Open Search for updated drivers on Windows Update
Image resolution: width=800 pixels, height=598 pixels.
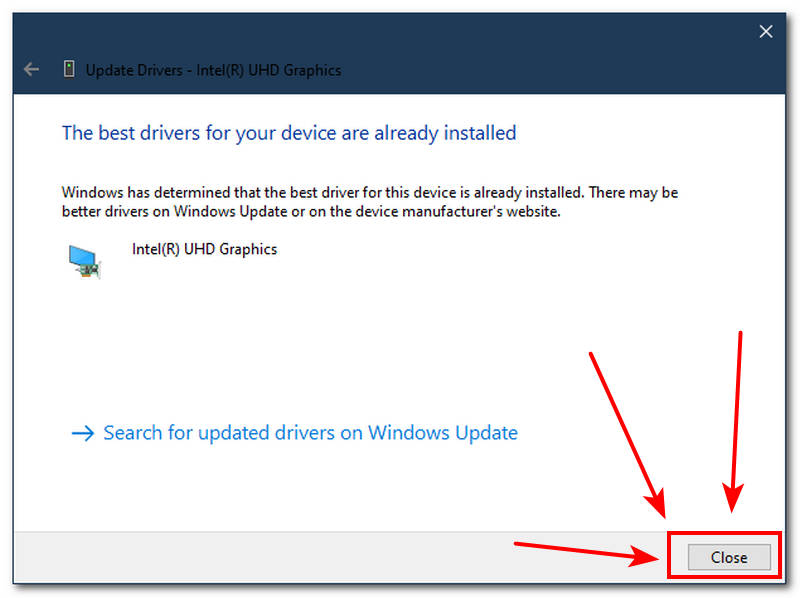pos(310,433)
